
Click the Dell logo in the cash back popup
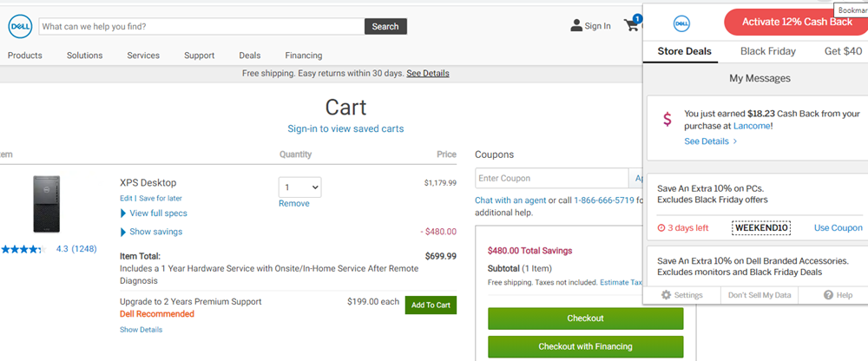[x=681, y=23]
